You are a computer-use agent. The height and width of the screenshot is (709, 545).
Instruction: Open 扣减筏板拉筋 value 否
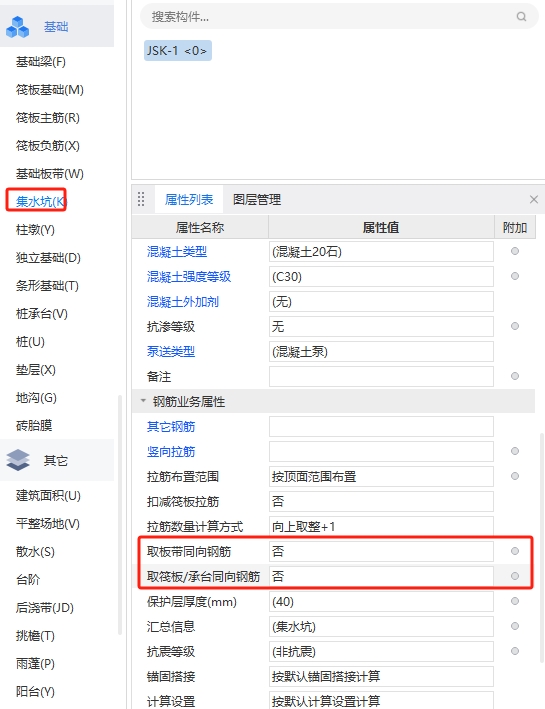(381, 501)
